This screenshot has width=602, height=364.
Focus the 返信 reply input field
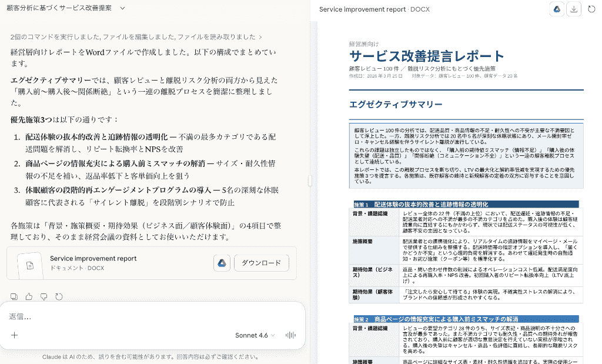(x=152, y=317)
